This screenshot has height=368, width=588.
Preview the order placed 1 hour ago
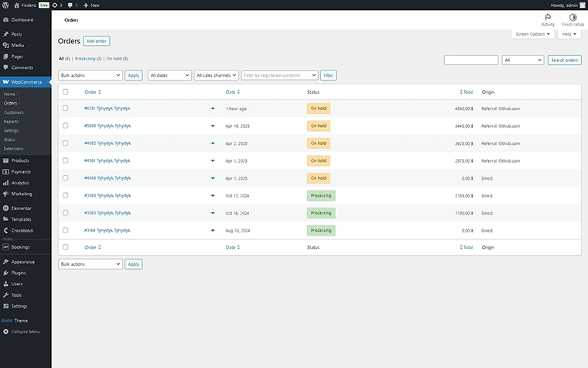coord(213,108)
